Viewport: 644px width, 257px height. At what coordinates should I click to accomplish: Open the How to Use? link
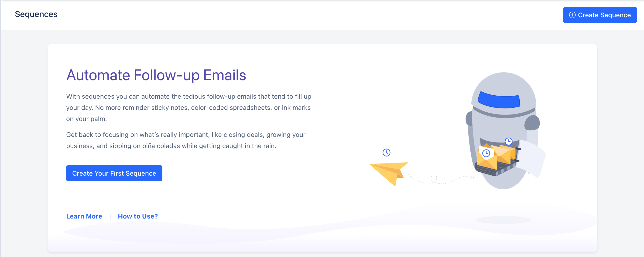[x=138, y=216]
